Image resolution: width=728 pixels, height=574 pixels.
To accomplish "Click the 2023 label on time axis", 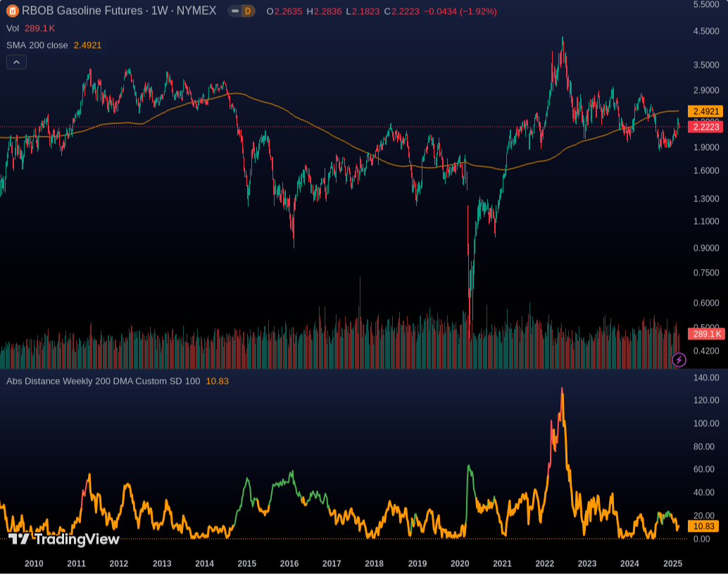I will pos(587,563).
